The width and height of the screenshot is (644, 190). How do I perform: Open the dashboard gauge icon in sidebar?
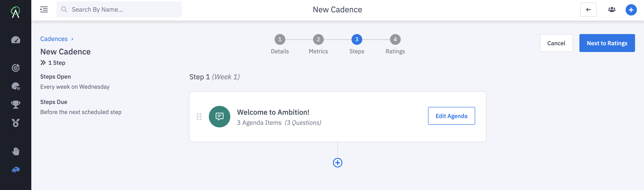point(15,40)
